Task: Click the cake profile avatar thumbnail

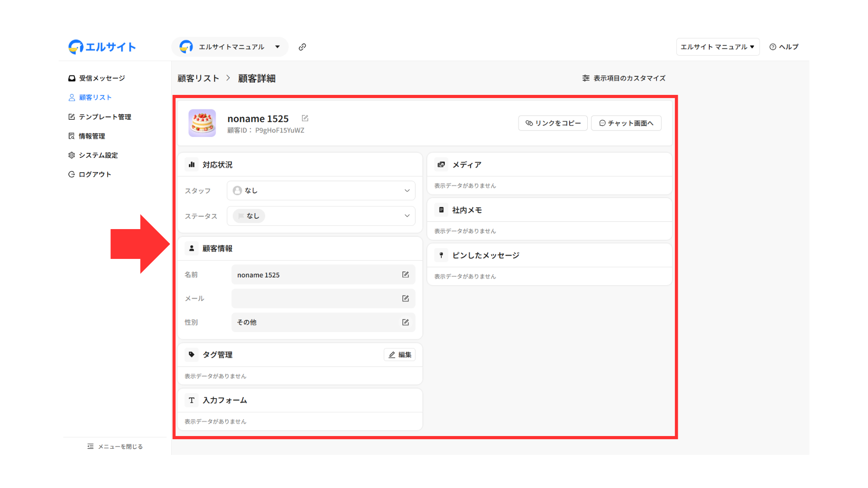Action: (x=202, y=123)
